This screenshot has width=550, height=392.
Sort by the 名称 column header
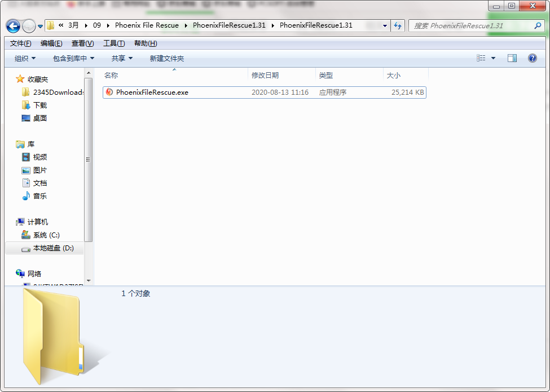coord(174,75)
